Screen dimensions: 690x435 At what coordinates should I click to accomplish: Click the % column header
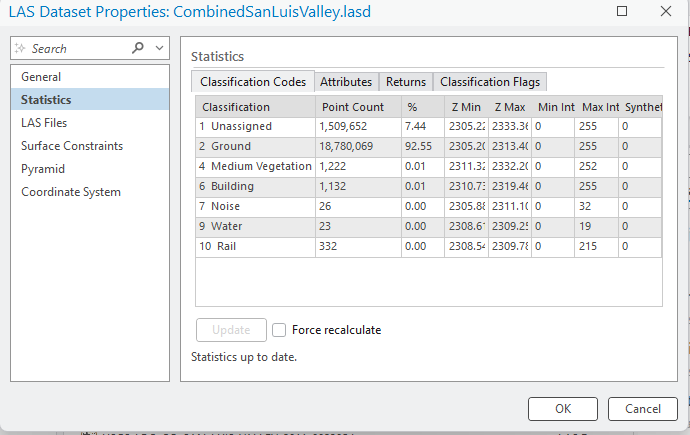[x=422, y=107]
